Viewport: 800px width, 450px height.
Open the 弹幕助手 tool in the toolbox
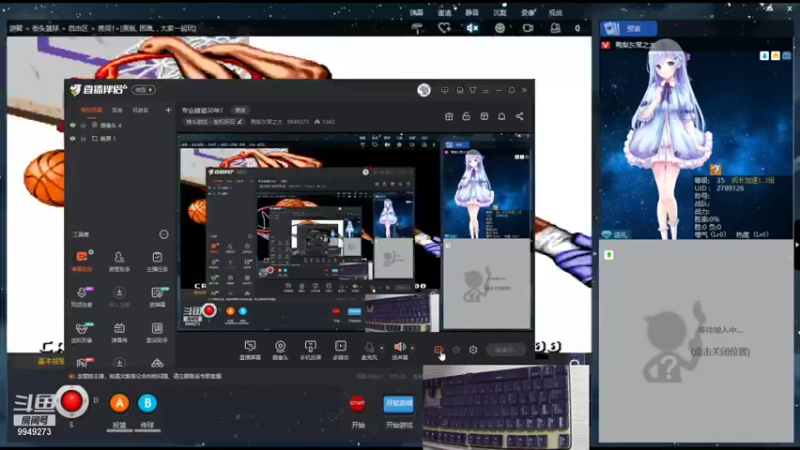82,261
